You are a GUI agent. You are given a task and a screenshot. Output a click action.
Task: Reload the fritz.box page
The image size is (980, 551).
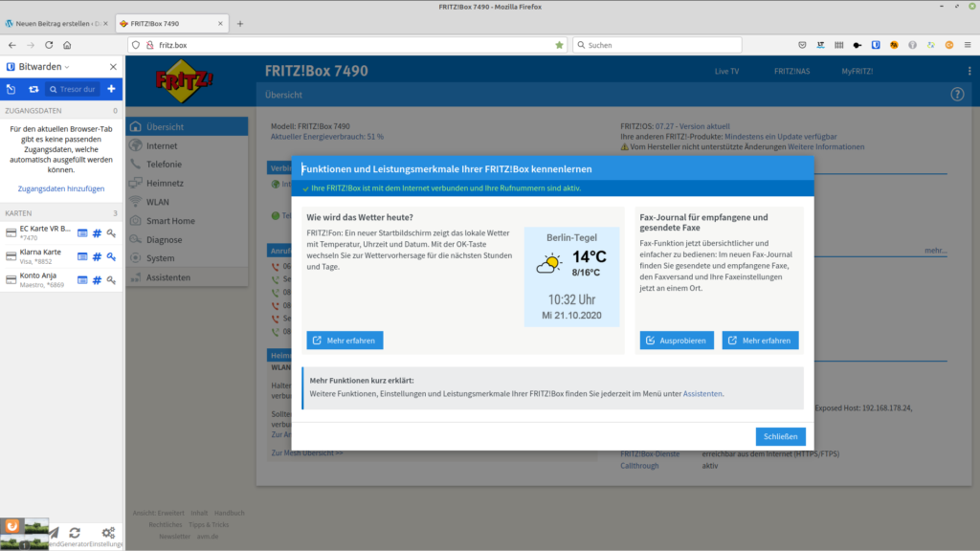[49, 45]
